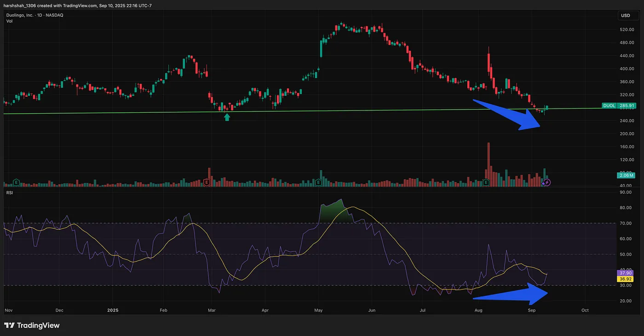Open the red earnings E marker near March

click(207, 182)
